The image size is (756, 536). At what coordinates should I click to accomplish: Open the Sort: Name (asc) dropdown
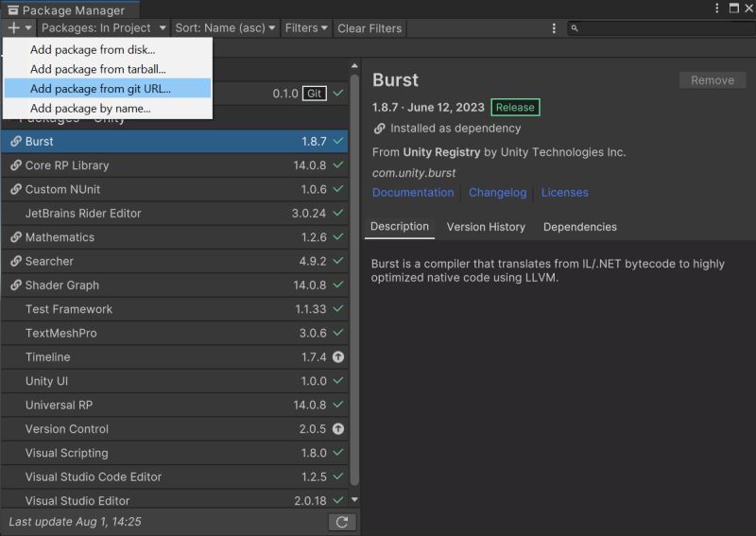pyautogui.click(x=225, y=28)
